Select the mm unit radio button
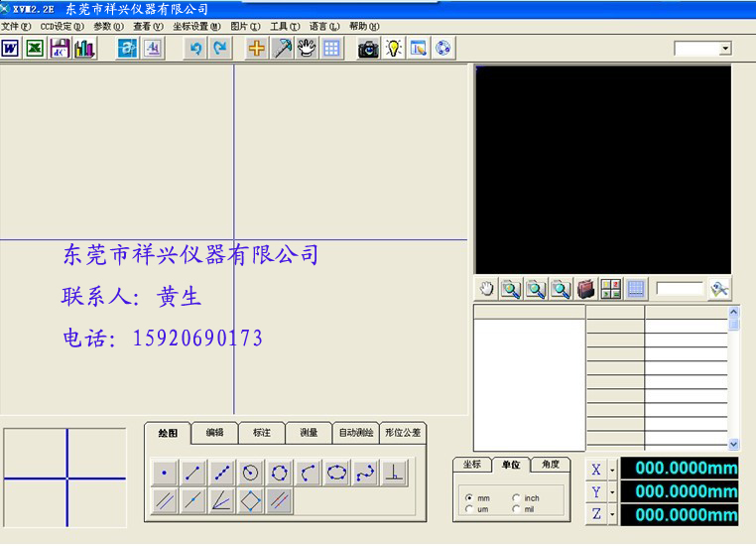Image resolution: width=756 pixels, height=547 pixels. (x=469, y=497)
